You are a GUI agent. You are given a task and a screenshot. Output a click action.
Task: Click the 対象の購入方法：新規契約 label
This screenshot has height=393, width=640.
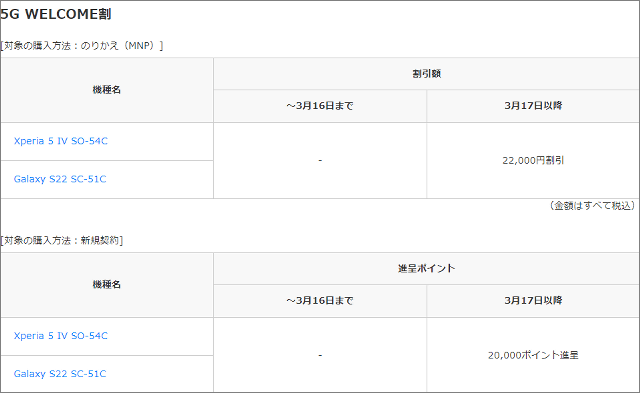62,240
